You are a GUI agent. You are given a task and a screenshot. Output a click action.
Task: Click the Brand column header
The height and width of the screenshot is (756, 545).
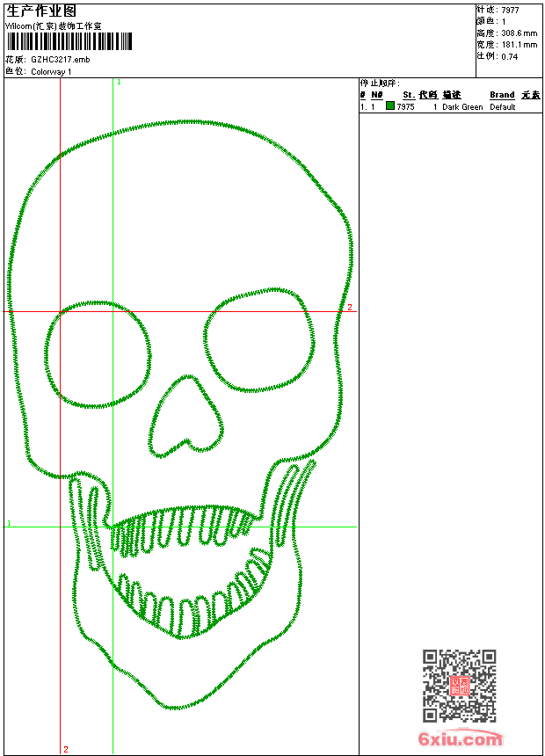pyautogui.click(x=502, y=95)
